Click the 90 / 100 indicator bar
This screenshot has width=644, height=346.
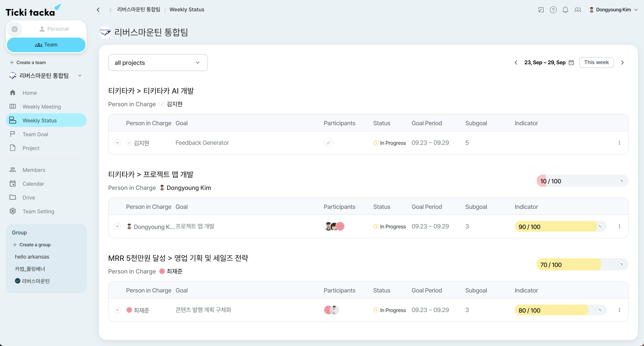(561, 227)
